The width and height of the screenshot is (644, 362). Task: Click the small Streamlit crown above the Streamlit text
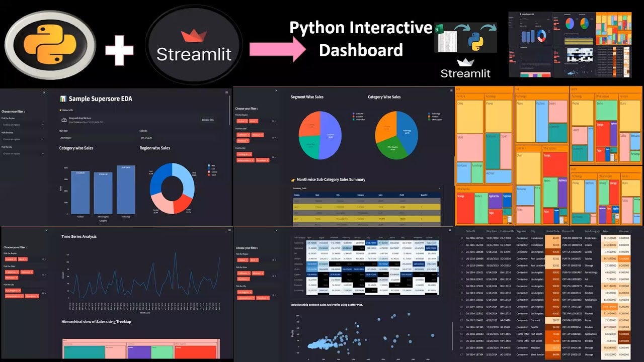pyautogui.click(x=465, y=62)
